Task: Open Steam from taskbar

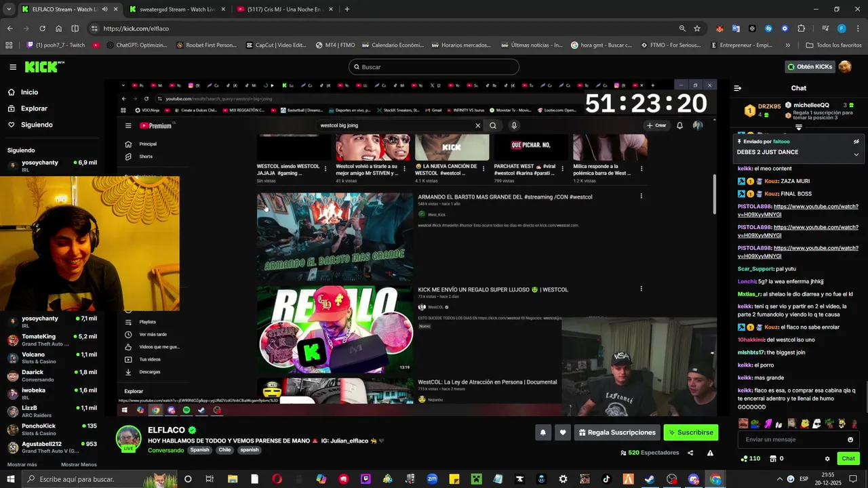Action: coord(649,479)
